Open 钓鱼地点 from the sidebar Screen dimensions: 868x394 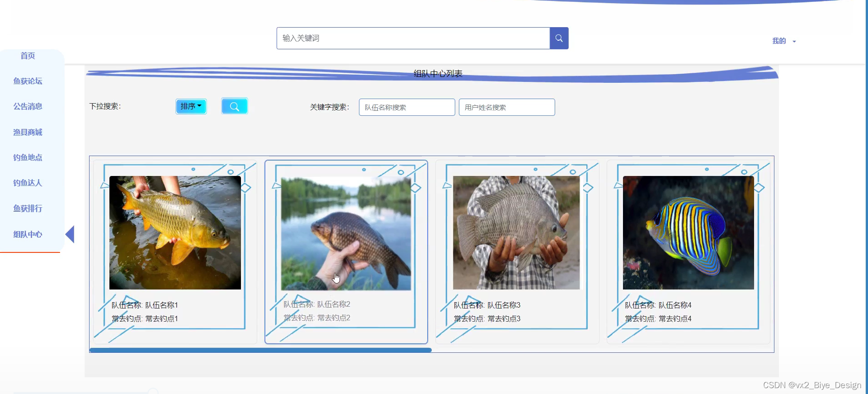(x=28, y=157)
